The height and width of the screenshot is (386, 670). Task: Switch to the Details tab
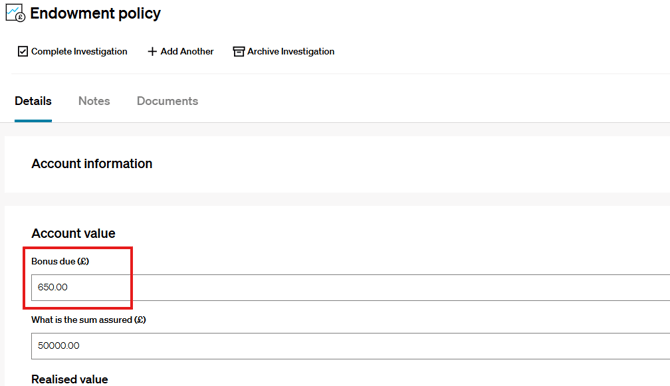(33, 101)
